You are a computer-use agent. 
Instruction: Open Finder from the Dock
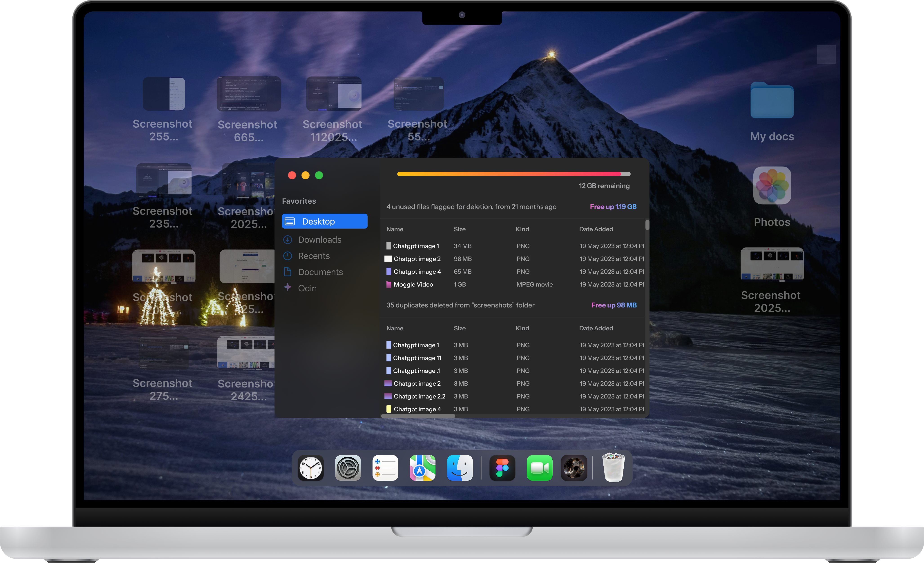pos(460,468)
